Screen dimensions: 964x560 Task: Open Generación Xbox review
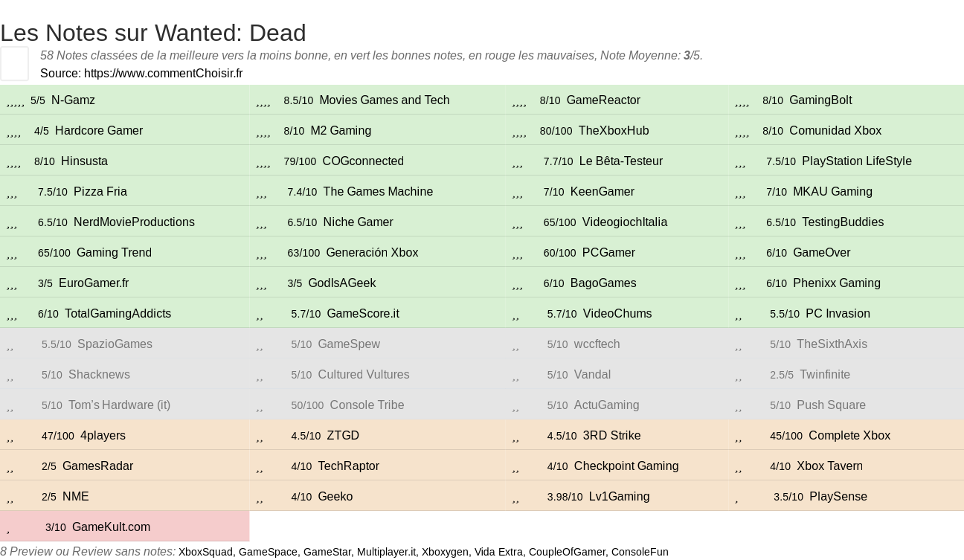(x=372, y=252)
